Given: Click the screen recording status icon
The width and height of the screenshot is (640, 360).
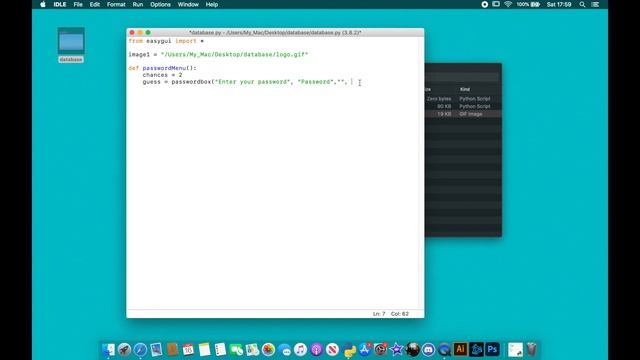Looking at the screenshot, I should tap(484, 4).
